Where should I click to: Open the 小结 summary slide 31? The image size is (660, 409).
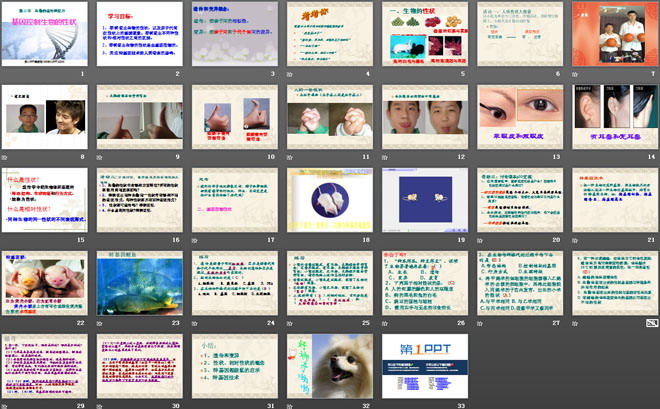[234, 366]
